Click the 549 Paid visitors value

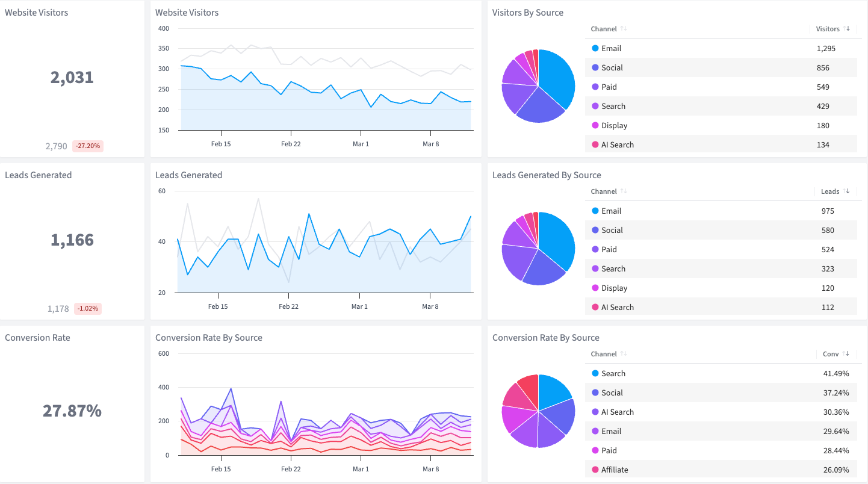tap(823, 87)
